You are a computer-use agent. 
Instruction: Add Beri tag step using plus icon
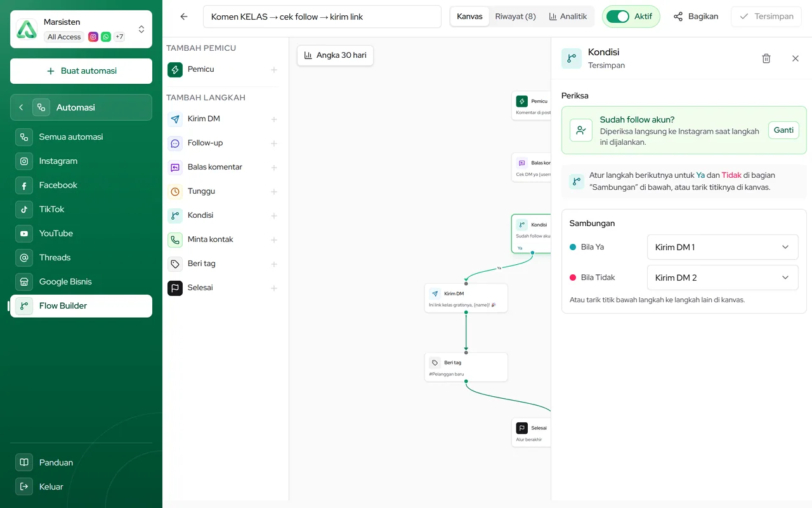point(274,264)
